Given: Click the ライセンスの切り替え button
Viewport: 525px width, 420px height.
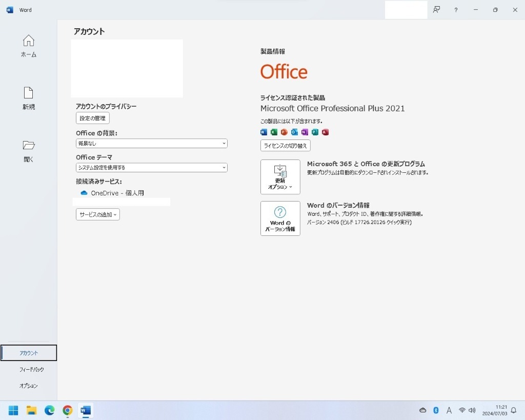Looking at the screenshot, I should pyautogui.click(x=285, y=145).
